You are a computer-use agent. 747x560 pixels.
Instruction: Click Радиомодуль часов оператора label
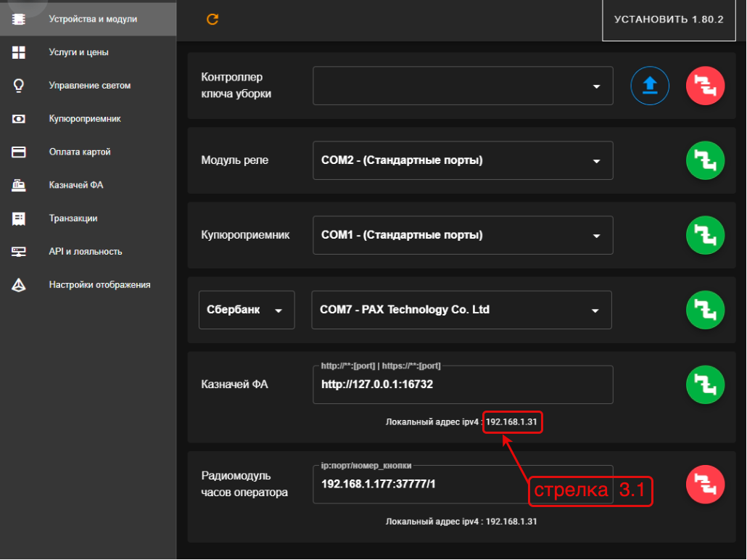(x=244, y=484)
